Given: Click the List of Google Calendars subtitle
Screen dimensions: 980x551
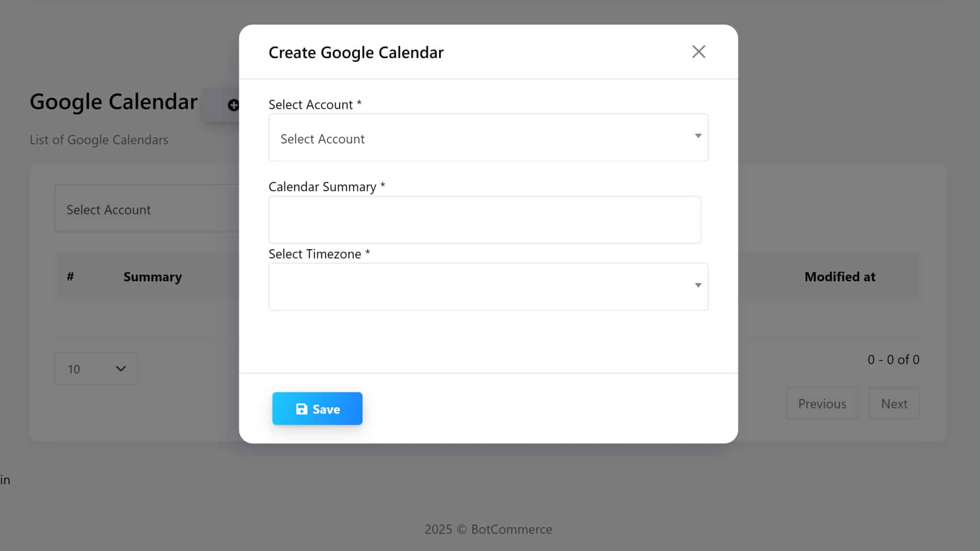Looking at the screenshot, I should tap(99, 140).
